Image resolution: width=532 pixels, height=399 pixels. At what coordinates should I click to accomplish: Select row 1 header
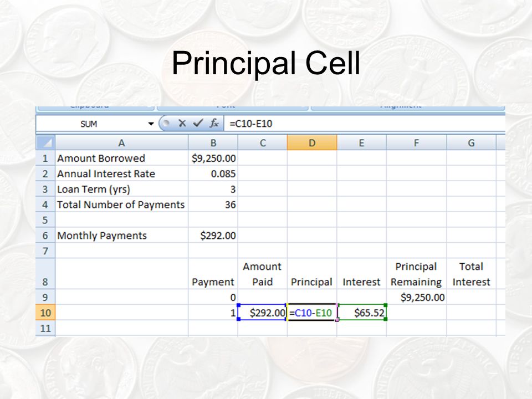click(x=45, y=158)
